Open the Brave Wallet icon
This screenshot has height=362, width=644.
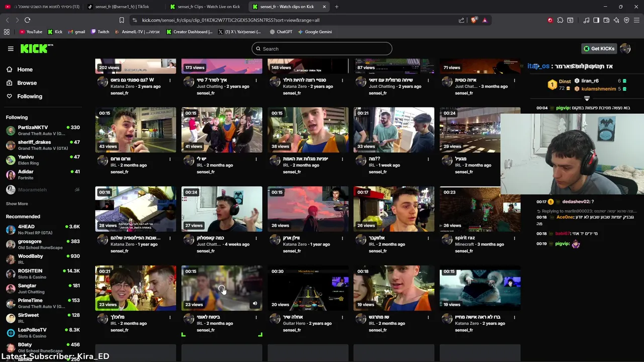[606, 20]
